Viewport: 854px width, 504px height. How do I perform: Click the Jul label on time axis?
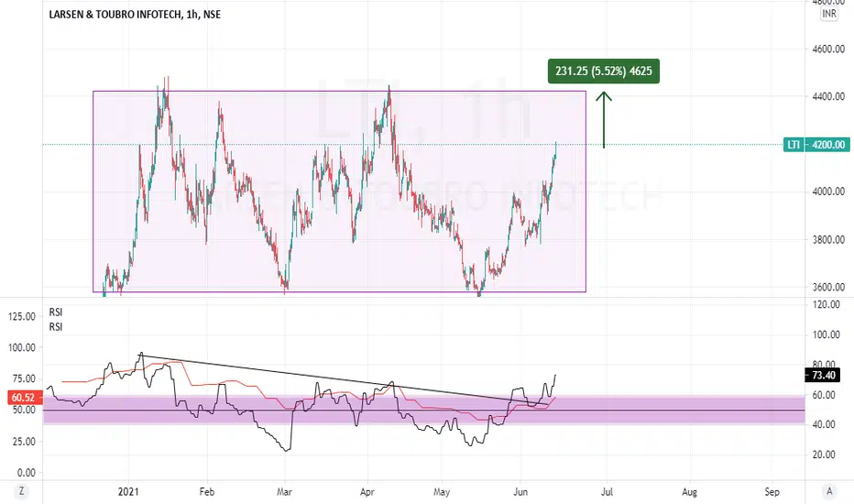(x=607, y=491)
